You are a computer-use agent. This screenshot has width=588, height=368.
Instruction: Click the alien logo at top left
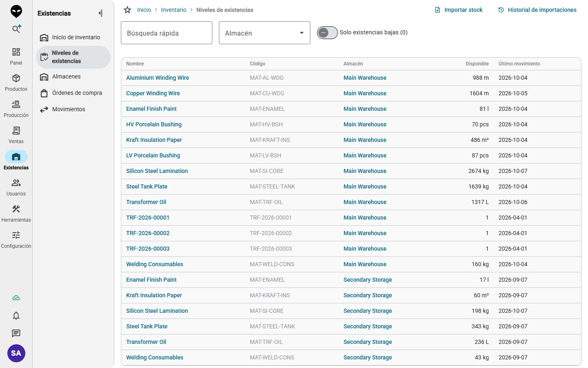tap(16, 11)
